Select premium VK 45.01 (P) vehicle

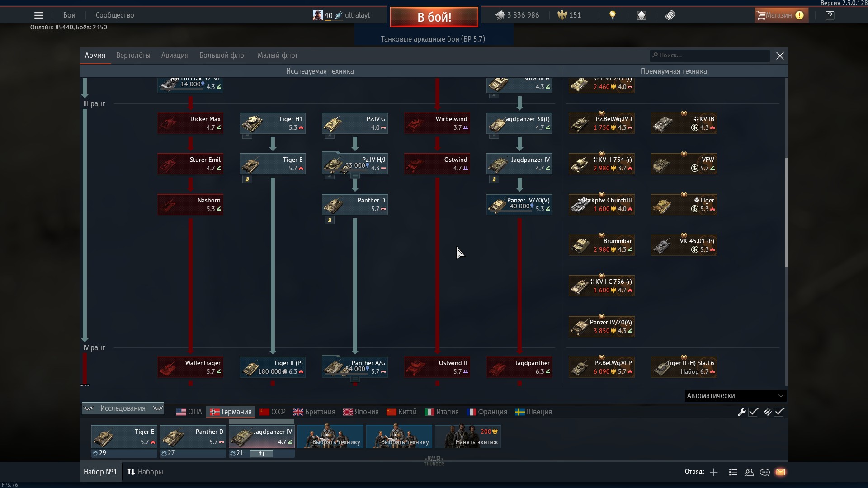point(684,245)
